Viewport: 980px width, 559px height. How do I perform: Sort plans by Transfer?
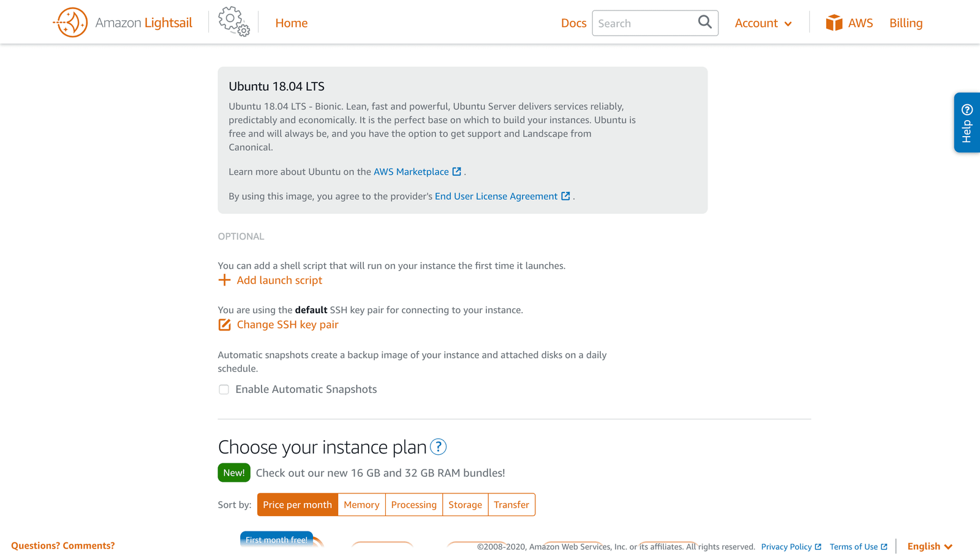point(511,504)
